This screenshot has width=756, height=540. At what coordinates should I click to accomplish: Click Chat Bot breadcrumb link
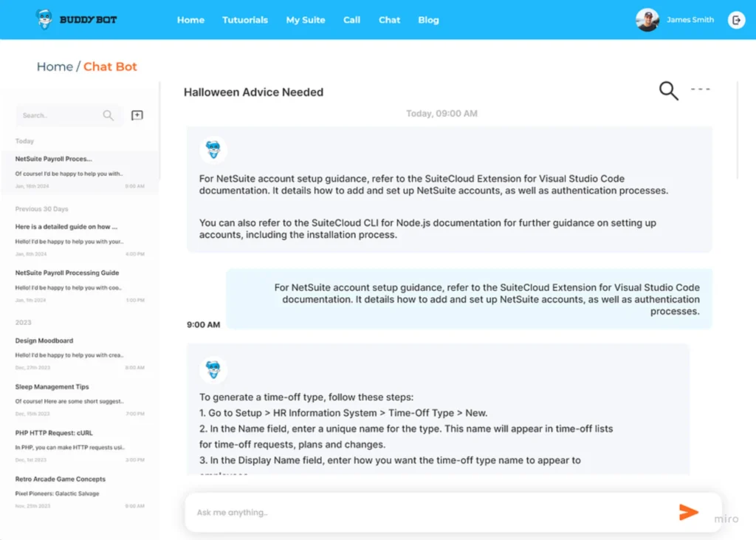110,66
